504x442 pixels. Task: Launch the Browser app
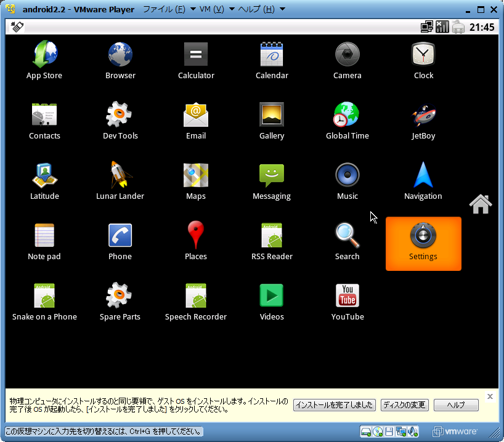click(x=120, y=60)
